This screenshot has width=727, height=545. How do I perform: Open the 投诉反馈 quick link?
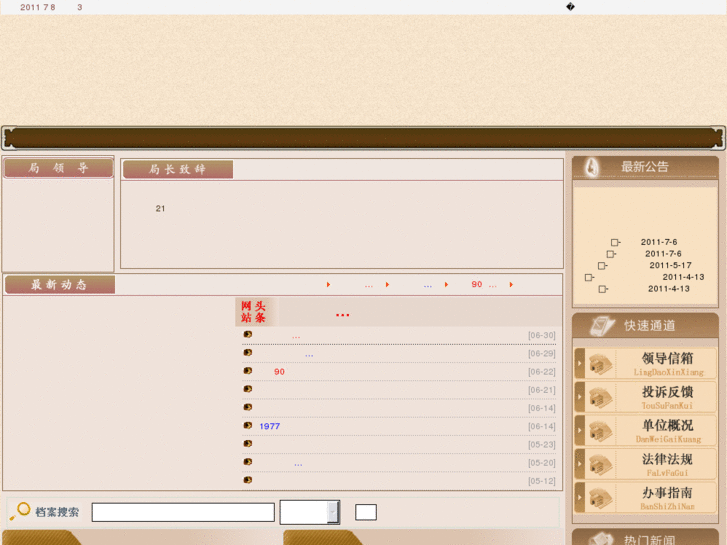click(x=645, y=398)
